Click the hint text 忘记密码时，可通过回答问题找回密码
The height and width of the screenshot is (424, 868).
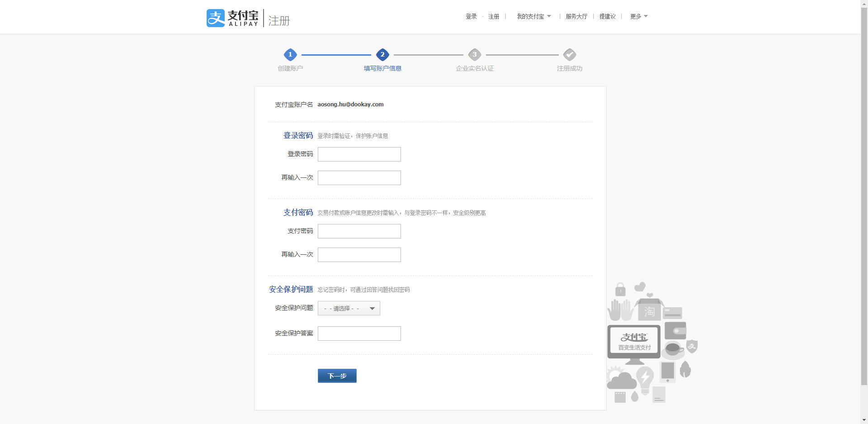pos(363,290)
